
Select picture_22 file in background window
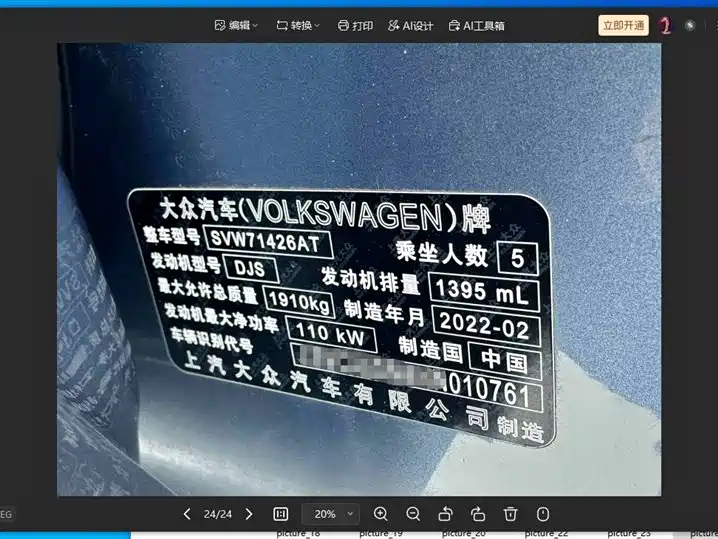click(x=546, y=534)
